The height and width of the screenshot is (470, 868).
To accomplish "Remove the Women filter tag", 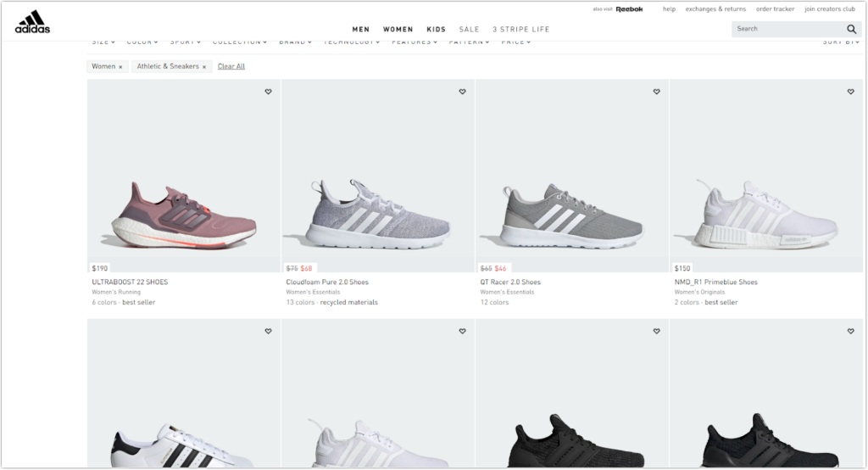I will tap(120, 66).
